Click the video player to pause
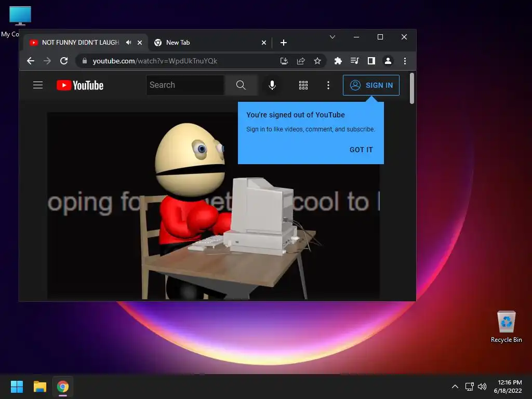This screenshot has height=399, width=532. click(214, 206)
